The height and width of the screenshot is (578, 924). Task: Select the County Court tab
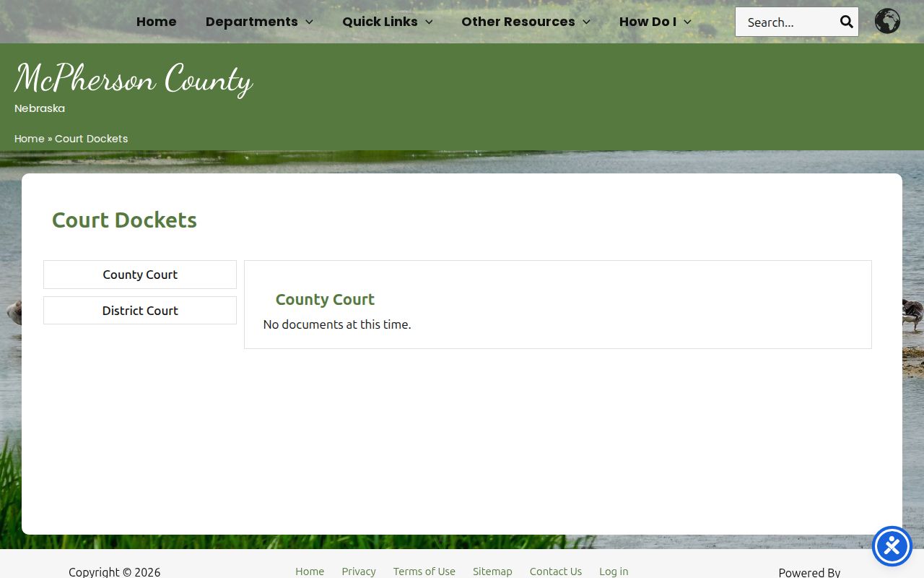coord(140,275)
